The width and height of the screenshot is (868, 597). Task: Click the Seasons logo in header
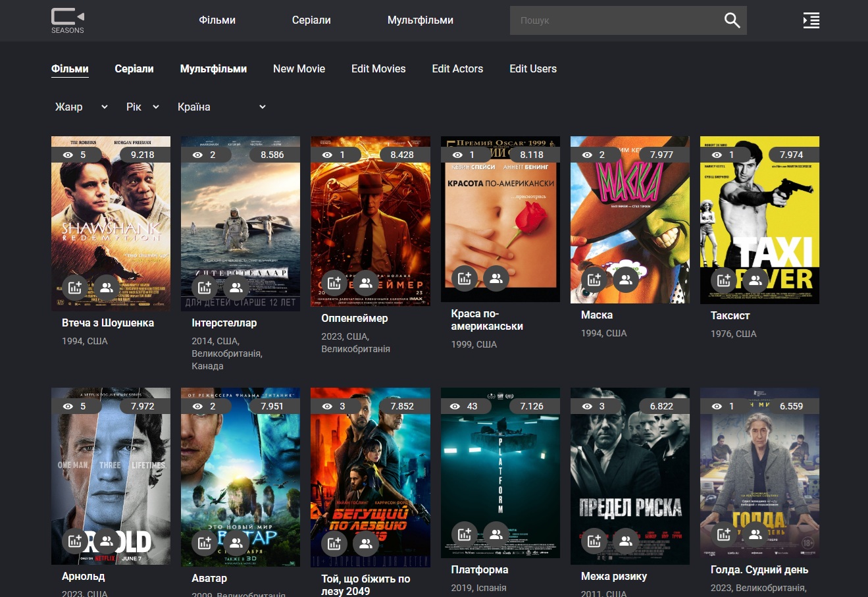(x=68, y=20)
